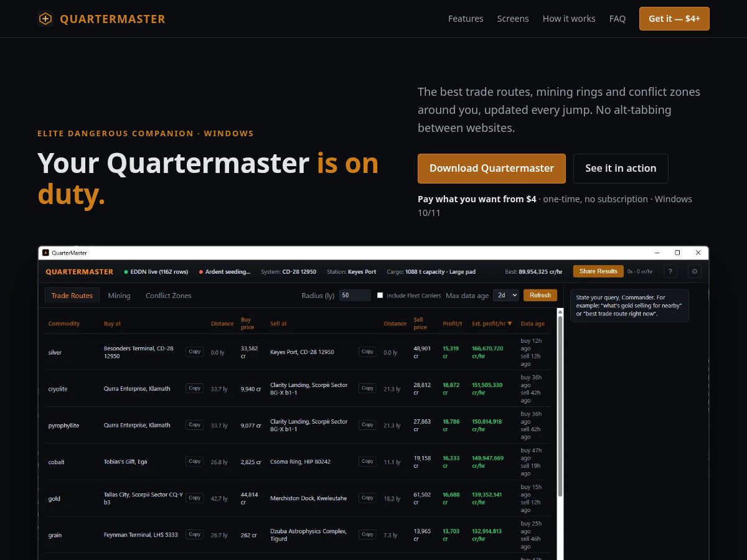
Task: Select the Trade Routes tab
Action: [x=72, y=296]
